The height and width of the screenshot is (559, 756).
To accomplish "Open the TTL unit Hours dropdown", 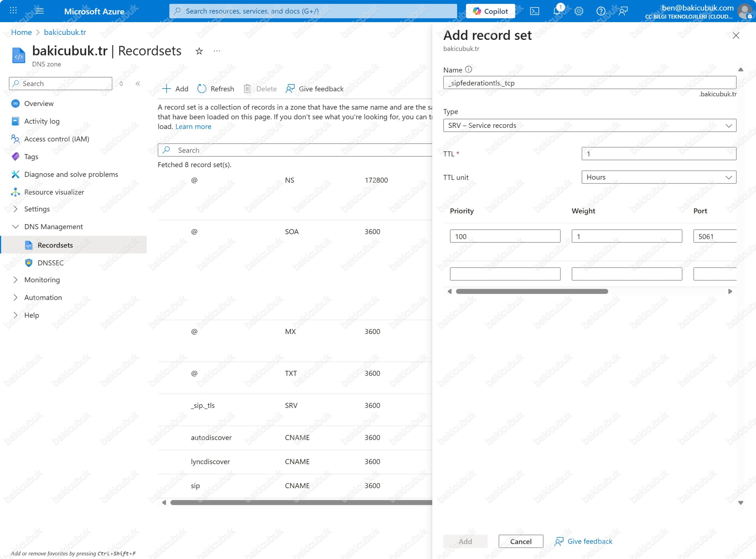I will [x=658, y=177].
